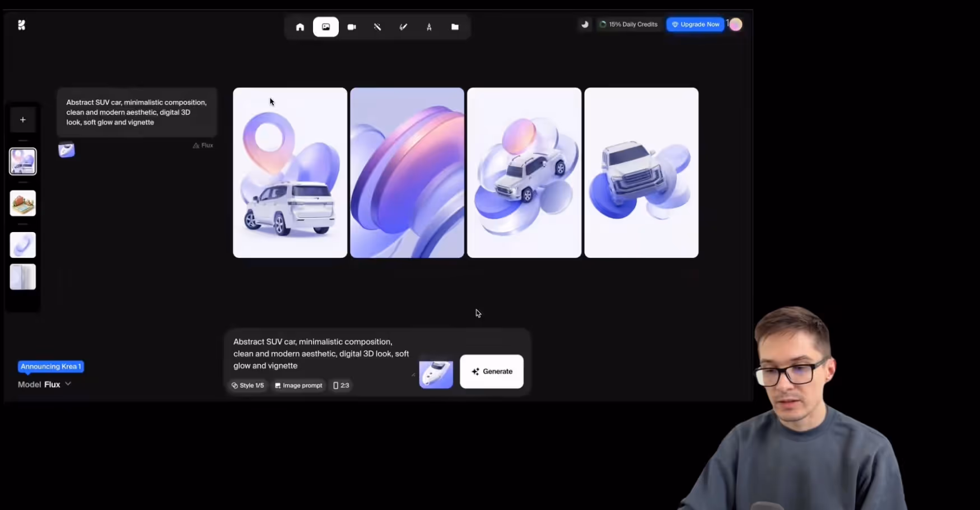Image resolution: width=980 pixels, height=510 pixels.
Task: Click the image prompt reference thumbnail
Action: coord(436,373)
